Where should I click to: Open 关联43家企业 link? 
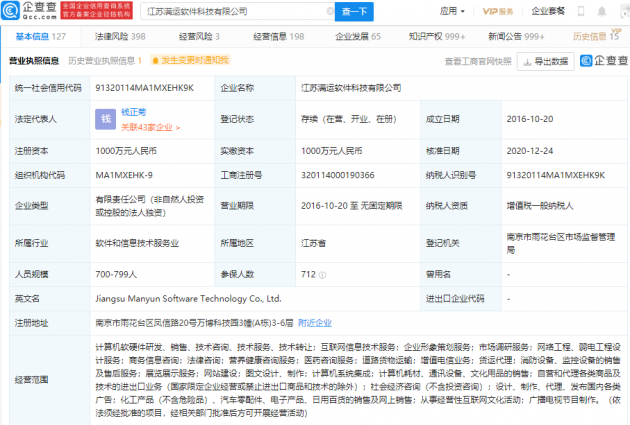pos(150,127)
